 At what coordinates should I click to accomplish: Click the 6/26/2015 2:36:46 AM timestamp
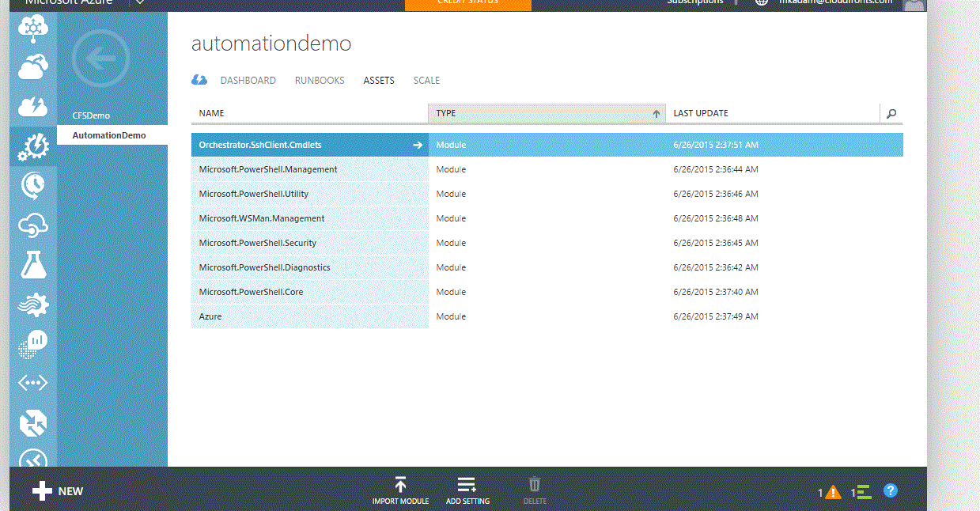click(716, 194)
